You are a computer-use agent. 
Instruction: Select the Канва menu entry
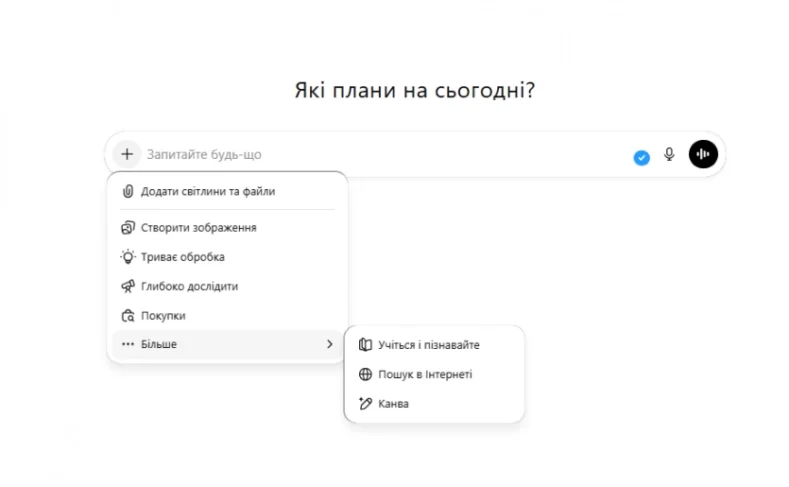click(393, 404)
